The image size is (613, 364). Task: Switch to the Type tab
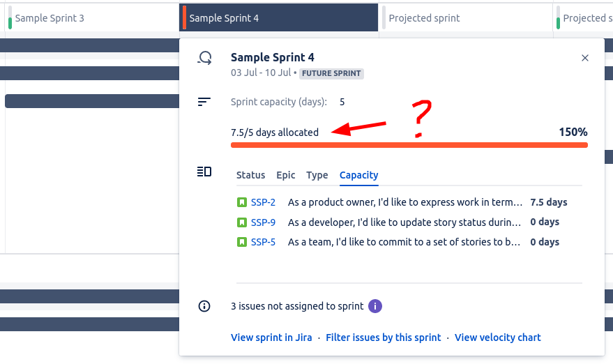pyautogui.click(x=317, y=175)
